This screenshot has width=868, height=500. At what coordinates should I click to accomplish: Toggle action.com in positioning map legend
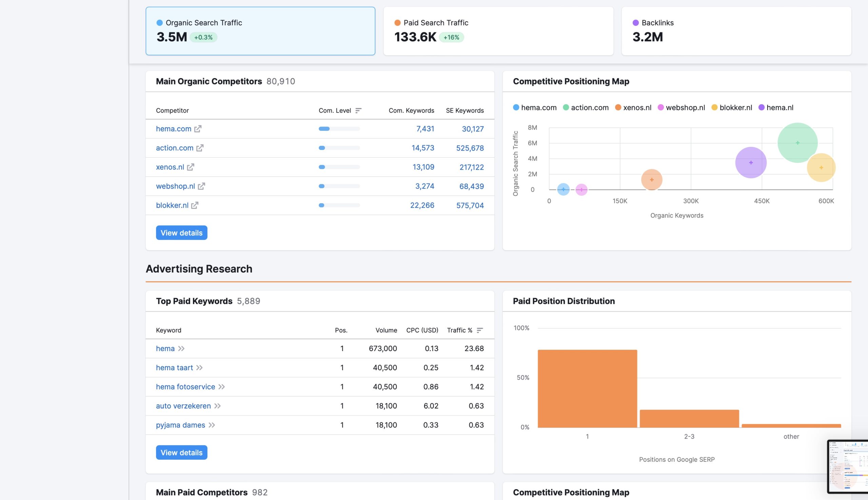pos(586,108)
